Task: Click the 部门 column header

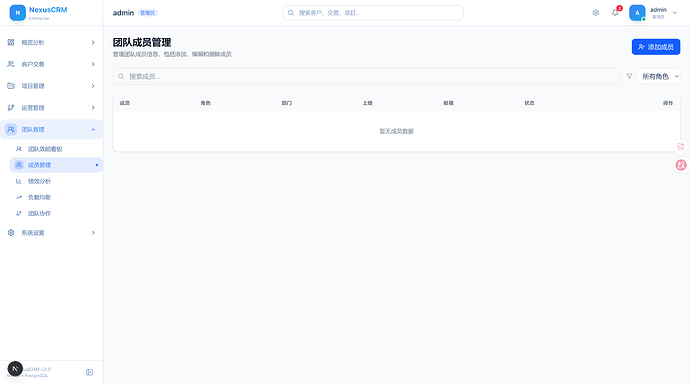Action: pos(286,103)
